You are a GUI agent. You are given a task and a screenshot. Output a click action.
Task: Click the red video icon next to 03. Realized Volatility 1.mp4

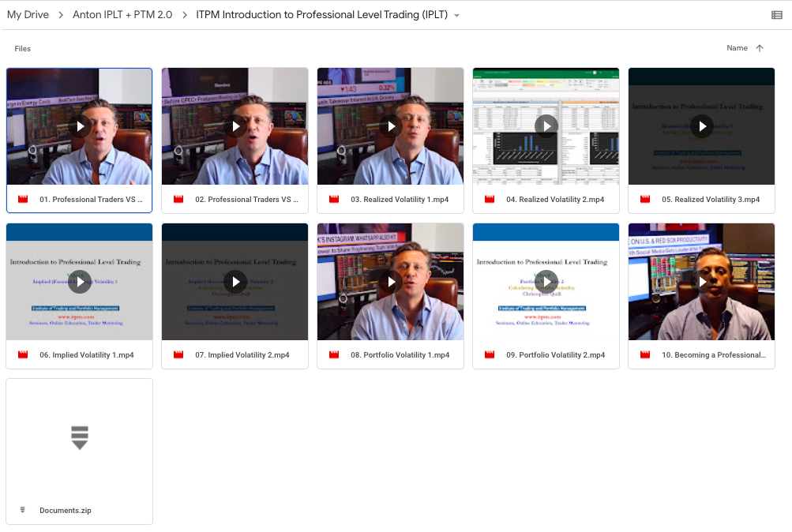(333, 199)
